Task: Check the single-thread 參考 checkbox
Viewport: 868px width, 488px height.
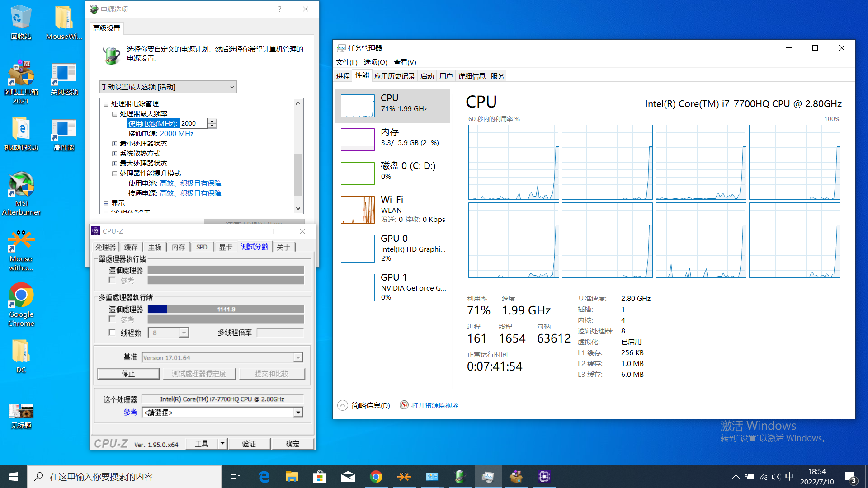Action: (112, 280)
